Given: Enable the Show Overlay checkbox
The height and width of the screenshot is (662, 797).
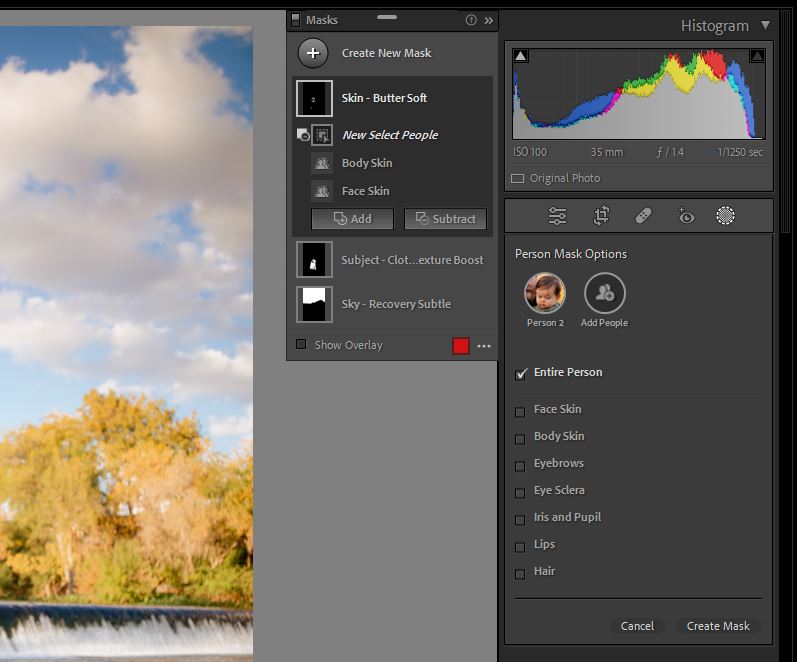Looking at the screenshot, I should pos(301,345).
